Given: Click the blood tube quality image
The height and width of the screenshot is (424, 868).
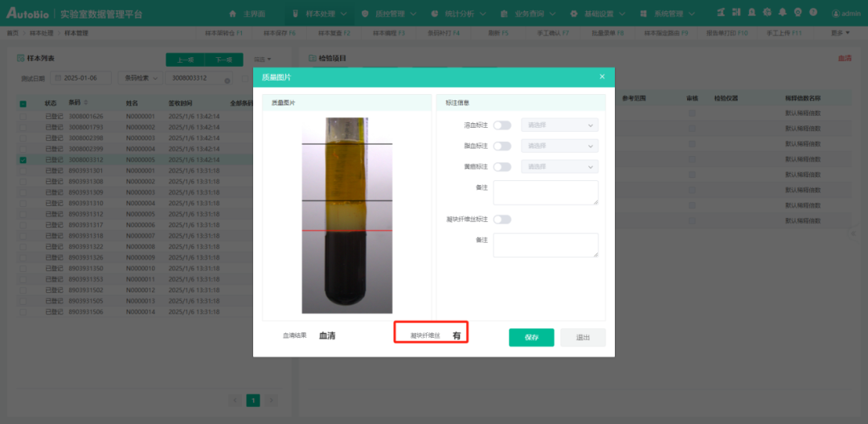Looking at the screenshot, I should pyautogui.click(x=346, y=216).
